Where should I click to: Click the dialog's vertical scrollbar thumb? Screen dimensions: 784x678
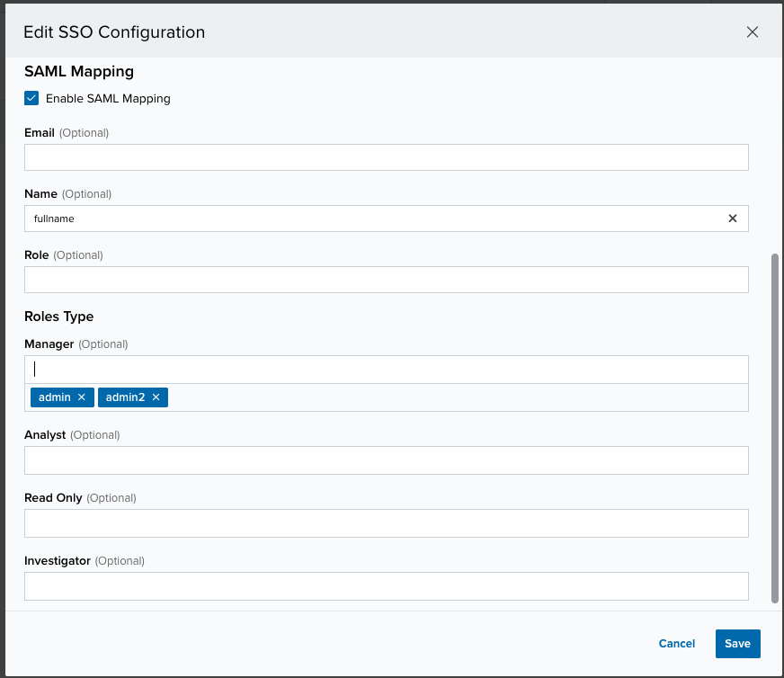pyautogui.click(x=775, y=429)
